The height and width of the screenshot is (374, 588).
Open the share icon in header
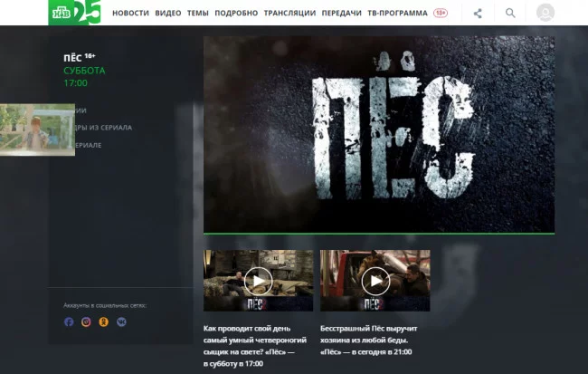pos(478,14)
